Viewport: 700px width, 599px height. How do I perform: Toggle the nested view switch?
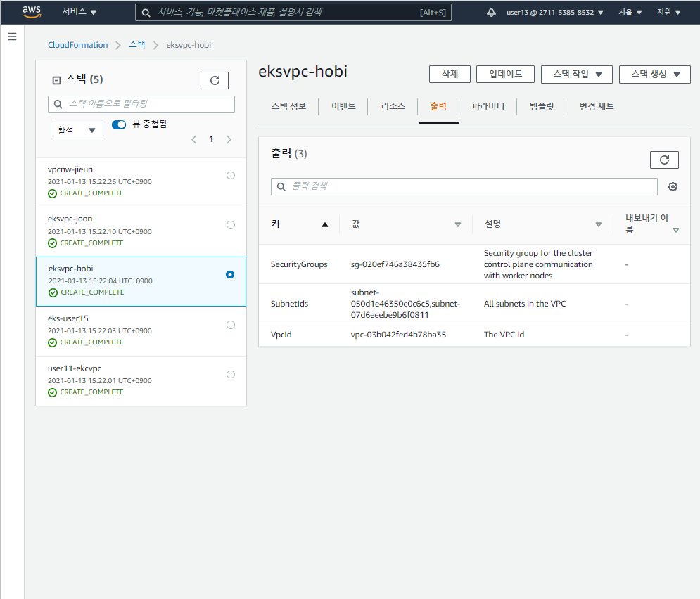coord(119,124)
